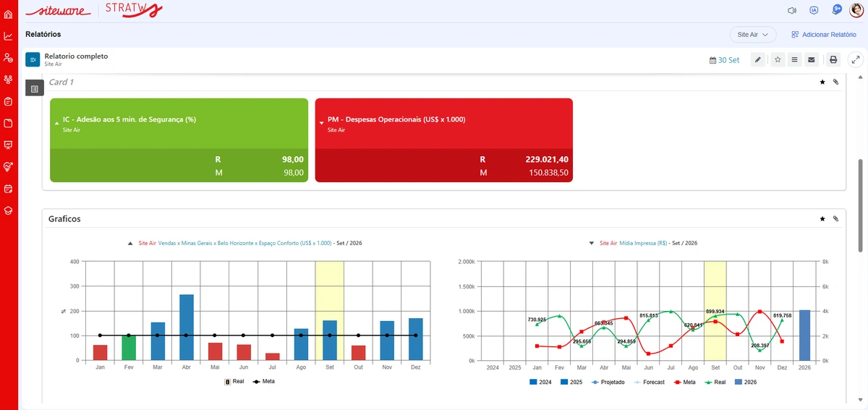
Task: Click the 229.021,40 value on the red card
Action: pyautogui.click(x=547, y=159)
